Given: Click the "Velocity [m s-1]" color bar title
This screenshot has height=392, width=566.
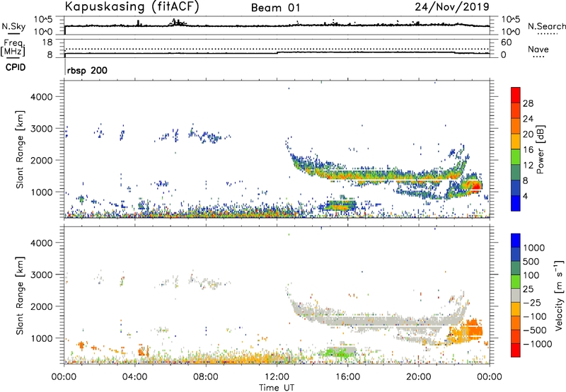Looking at the screenshot, I should [559, 295].
